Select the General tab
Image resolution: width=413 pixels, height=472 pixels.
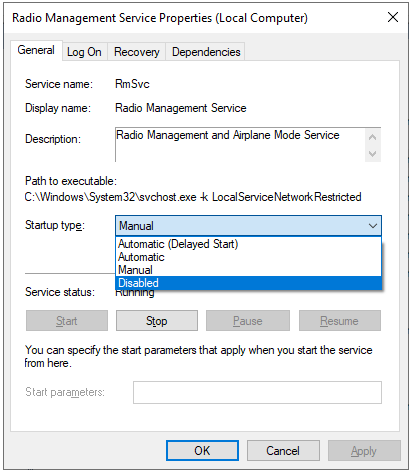tap(36, 50)
